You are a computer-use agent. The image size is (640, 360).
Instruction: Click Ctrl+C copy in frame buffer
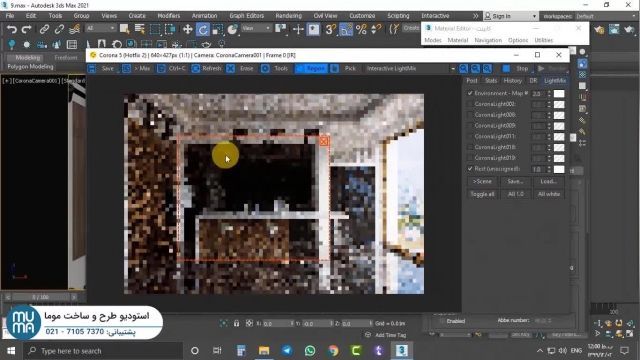pyautogui.click(x=172, y=69)
